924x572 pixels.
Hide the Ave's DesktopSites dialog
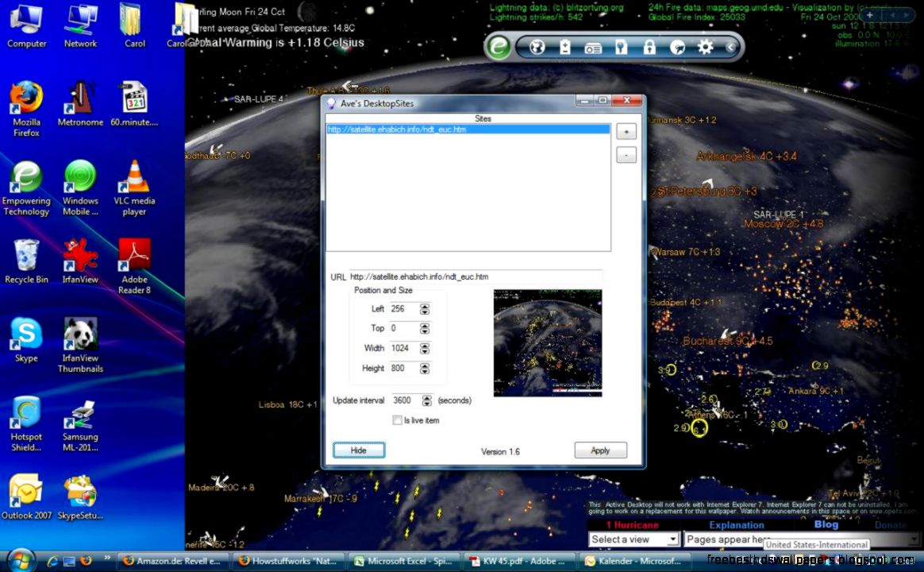tap(359, 450)
